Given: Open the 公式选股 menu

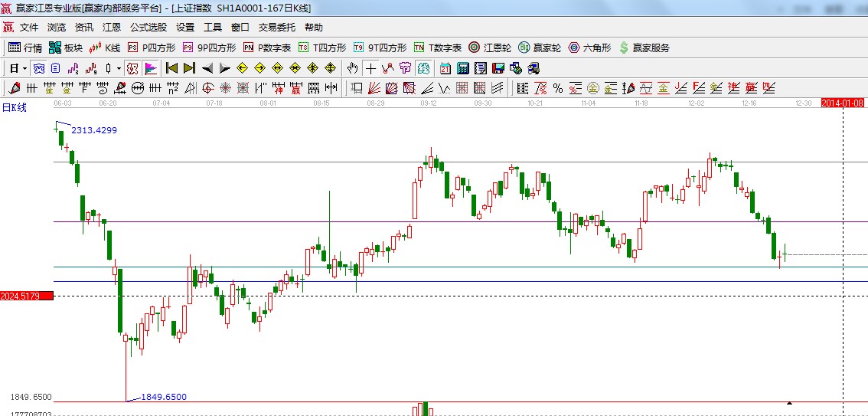Looking at the screenshot, I should (x=148, y=27).
